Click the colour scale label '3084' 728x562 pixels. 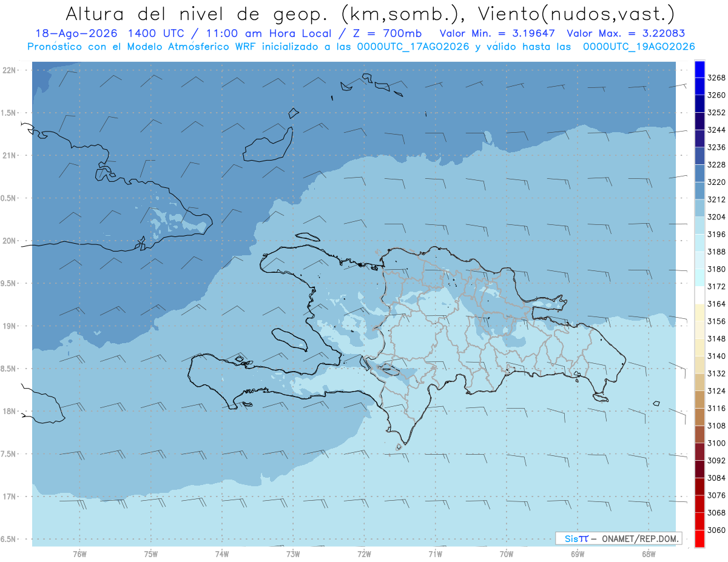point(716,478)
